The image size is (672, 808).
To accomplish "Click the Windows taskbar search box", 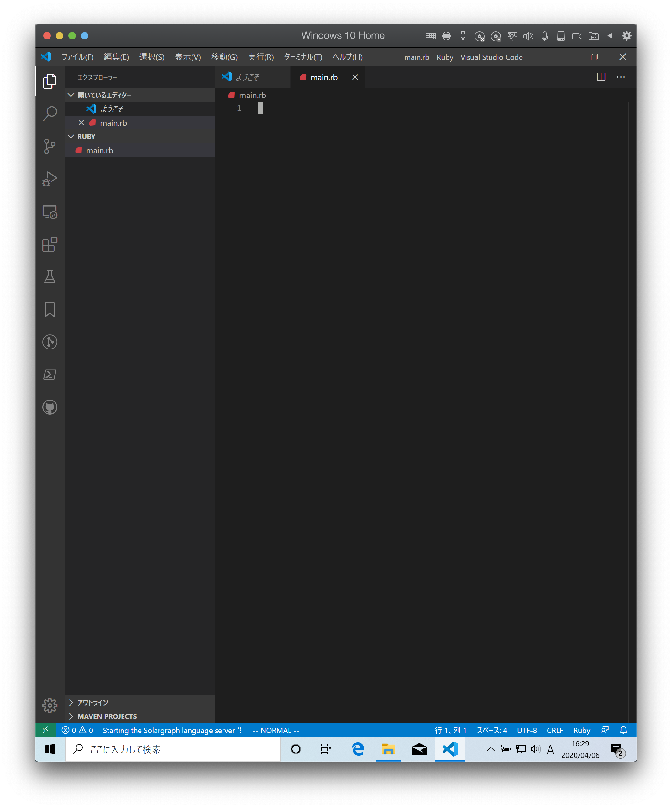I will pos(173,749).
